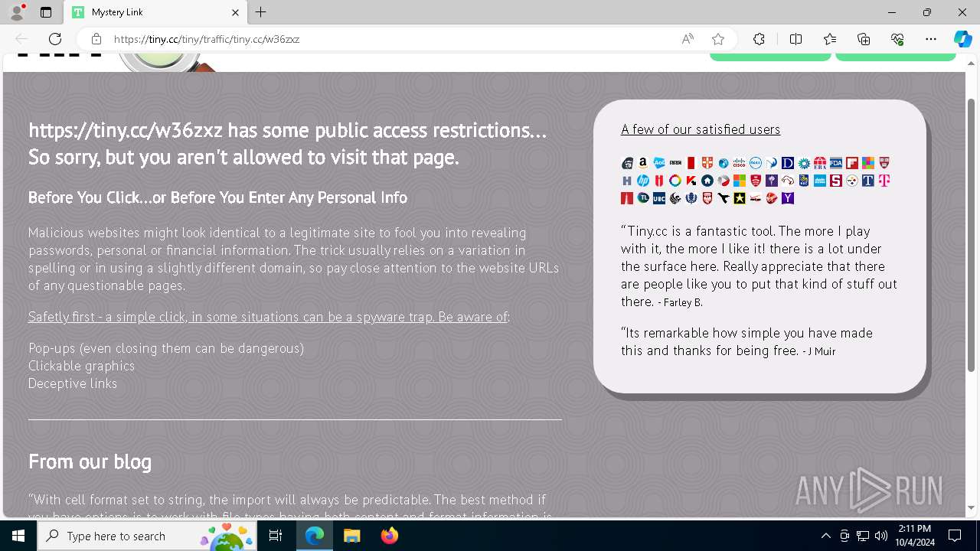
Task: Click 'A few of our satisfied users' link
Action: pos(701,129)
